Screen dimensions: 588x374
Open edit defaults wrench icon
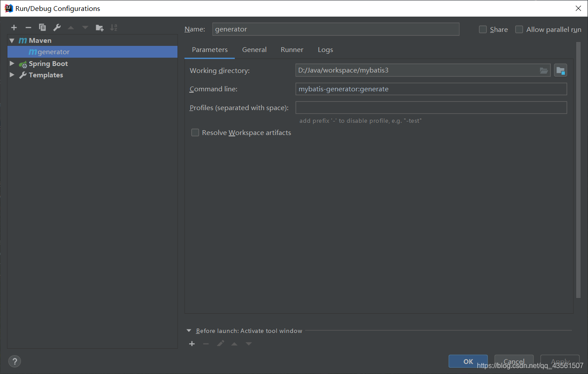(57, 28)
